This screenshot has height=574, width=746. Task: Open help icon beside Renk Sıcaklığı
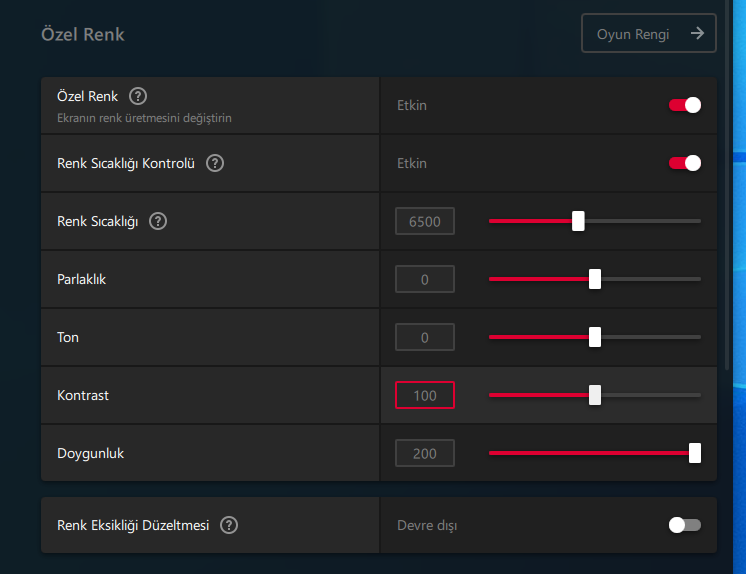(158, 221)
